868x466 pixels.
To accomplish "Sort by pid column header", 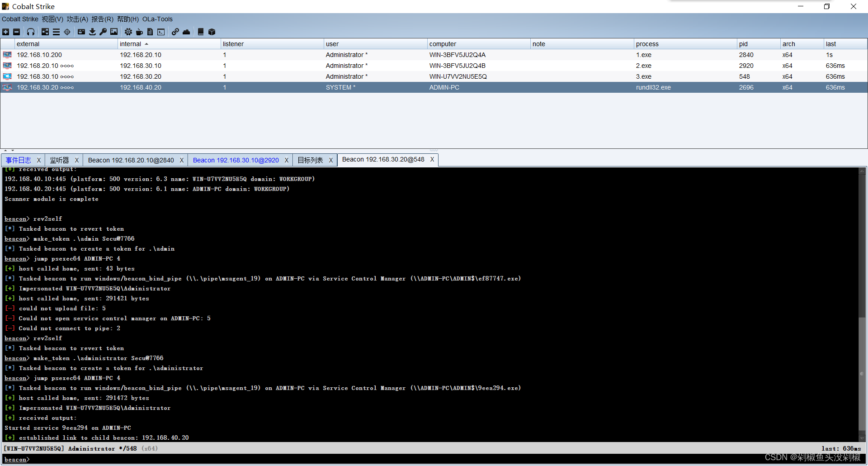I will (x=759, y=44).
